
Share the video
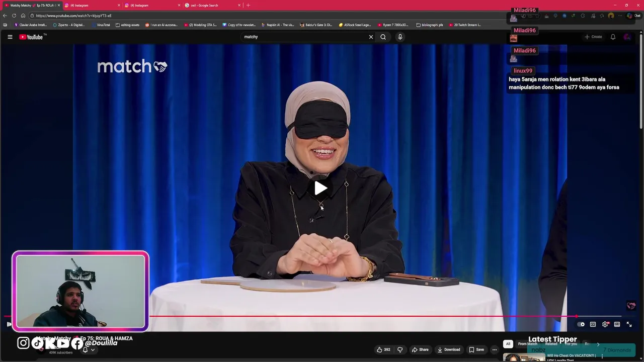coord(420,349)
